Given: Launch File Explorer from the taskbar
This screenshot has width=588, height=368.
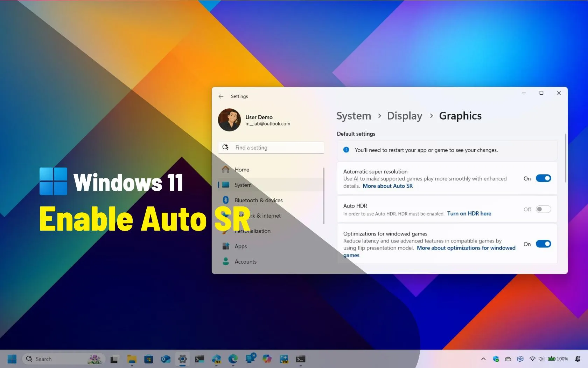Looking at the screenshot, I should pyautogui.click(x=132, y=359).
